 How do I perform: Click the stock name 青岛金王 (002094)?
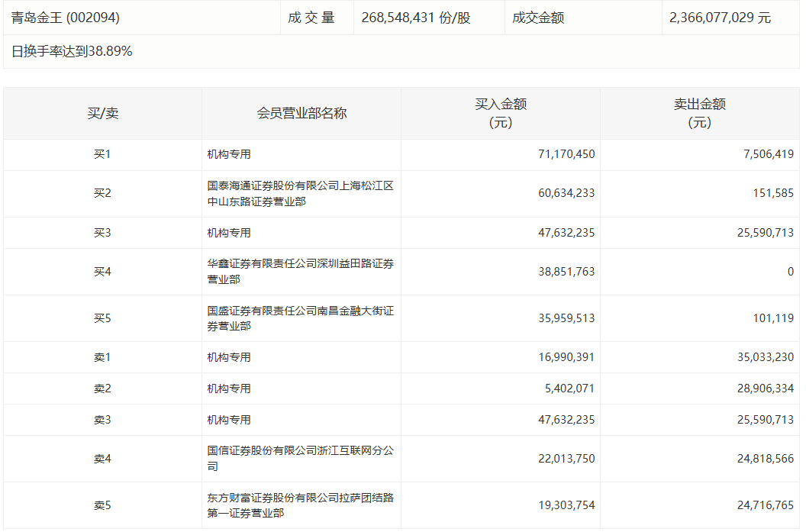coord(66,18)
